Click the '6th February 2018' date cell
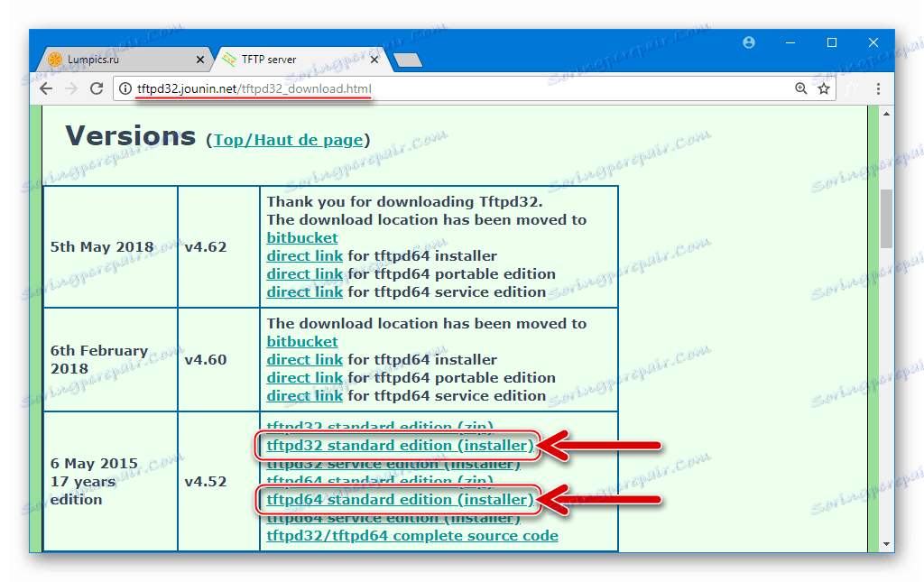Image resolution: width=924 pixels, height=582 pixels. pyautogui.click(x=111, y=360)
